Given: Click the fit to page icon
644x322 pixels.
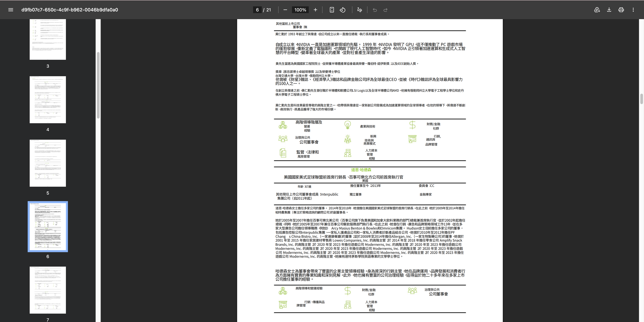Looking at the screenshot, I should [332, 10].
